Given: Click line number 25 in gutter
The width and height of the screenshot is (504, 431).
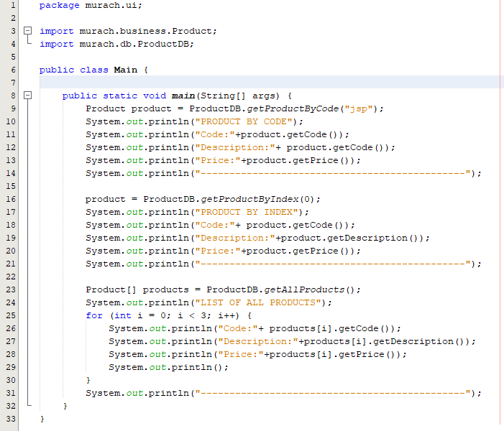Looking at the screenshot, I should 11,315.
